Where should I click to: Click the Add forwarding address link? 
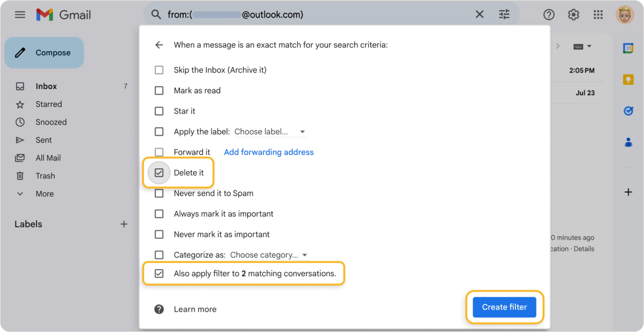[x=268, y=152]
